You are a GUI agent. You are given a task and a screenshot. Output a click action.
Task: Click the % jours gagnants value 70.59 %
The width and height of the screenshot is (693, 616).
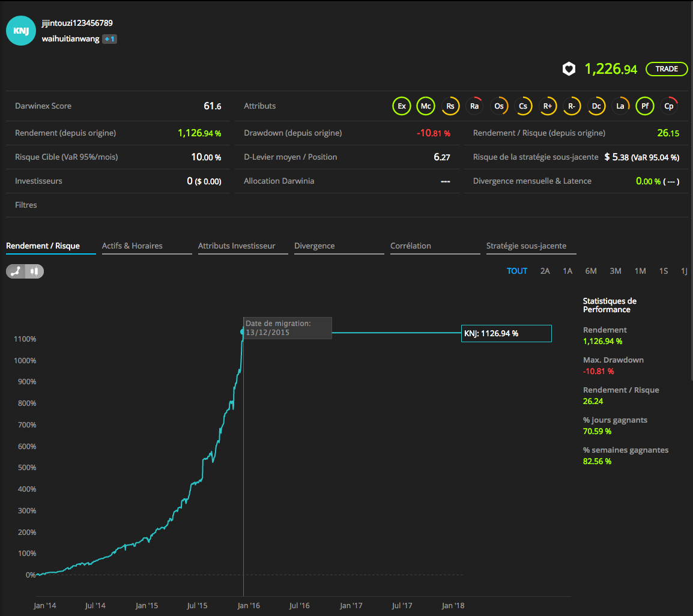click(597, 431)
